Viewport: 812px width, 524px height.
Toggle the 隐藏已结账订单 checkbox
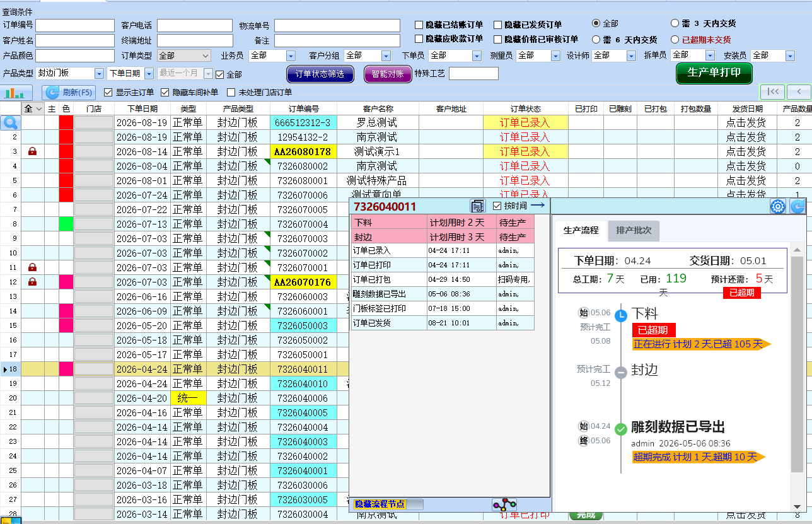coord(419,25)
